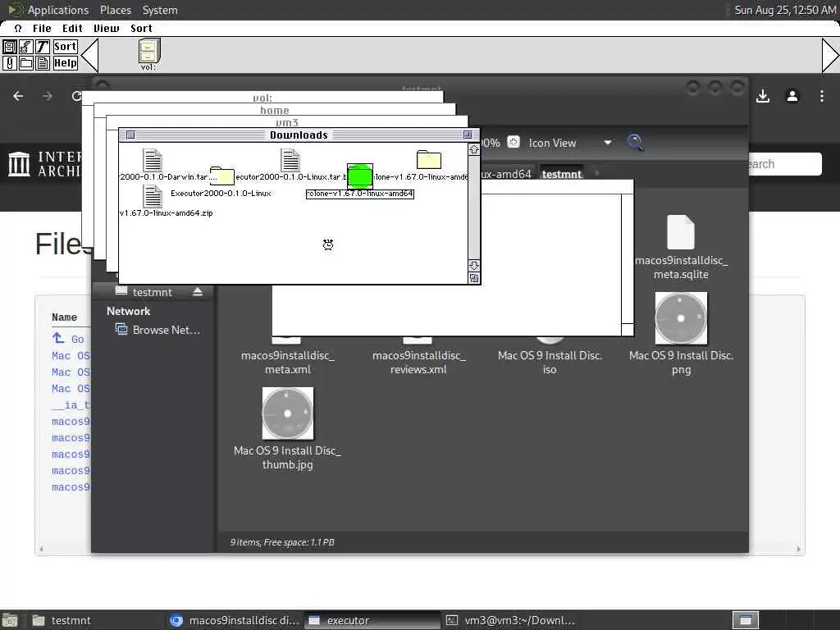This screenshot has height=630, width=840.
Task: Bring the vm3 window to front
Action: pos(286,122)
